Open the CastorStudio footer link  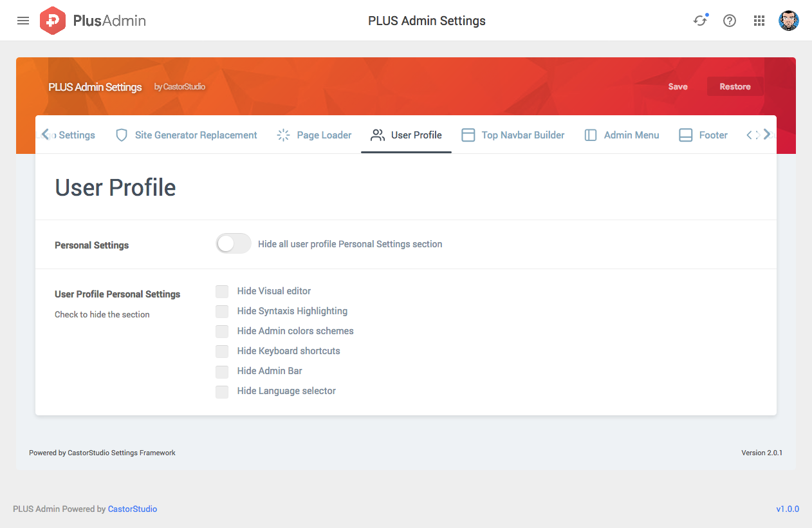[133, 509]
